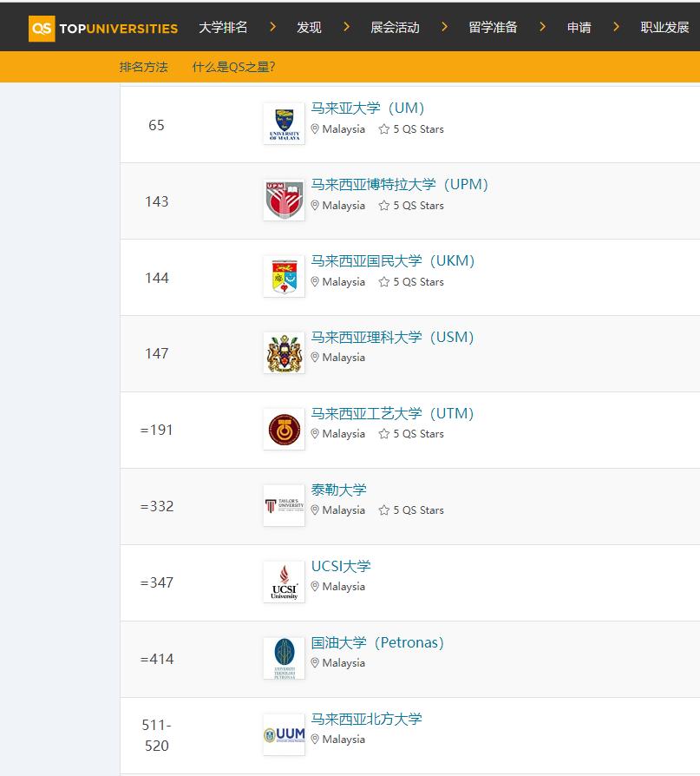Click the location pin in USM row
The height and width of the screenshot is (776, 700).
coord(315,357)
